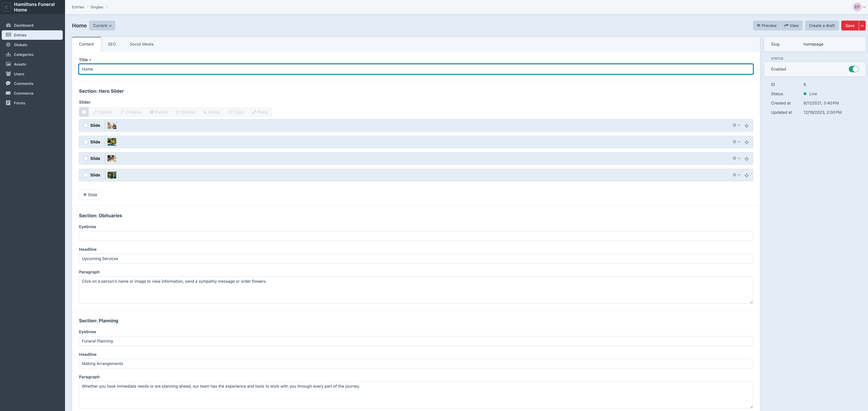Click the Create a draft button
868x411 pixels.
pyautogui.click(x=822, y=26)
